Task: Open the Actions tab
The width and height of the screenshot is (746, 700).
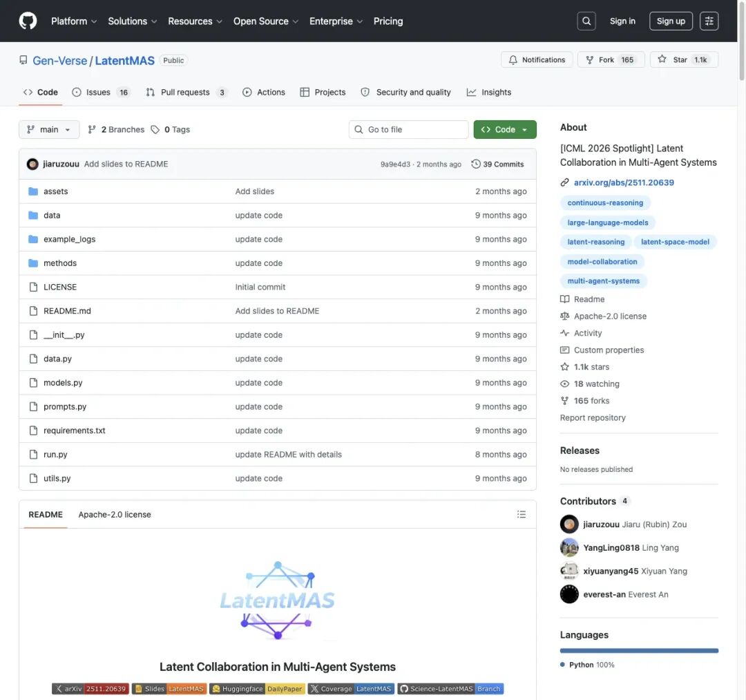Action: click(264, 93)
